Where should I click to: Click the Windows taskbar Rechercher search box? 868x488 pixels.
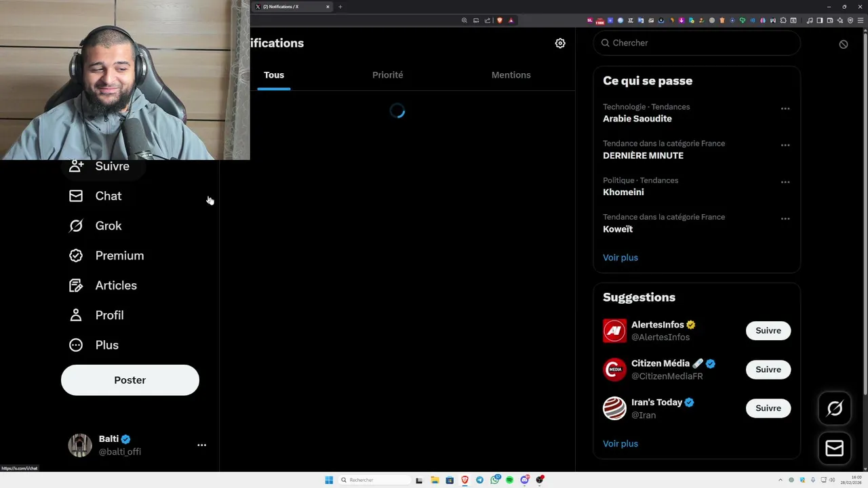(x=375, y=480)
